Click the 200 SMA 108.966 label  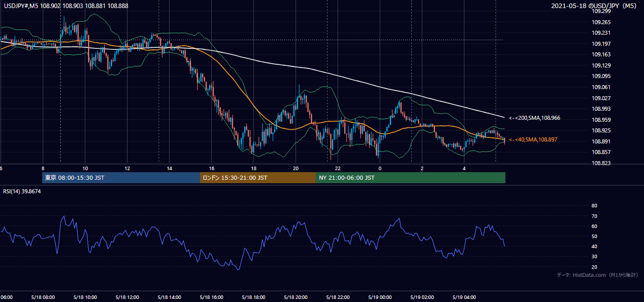[535, 118]
